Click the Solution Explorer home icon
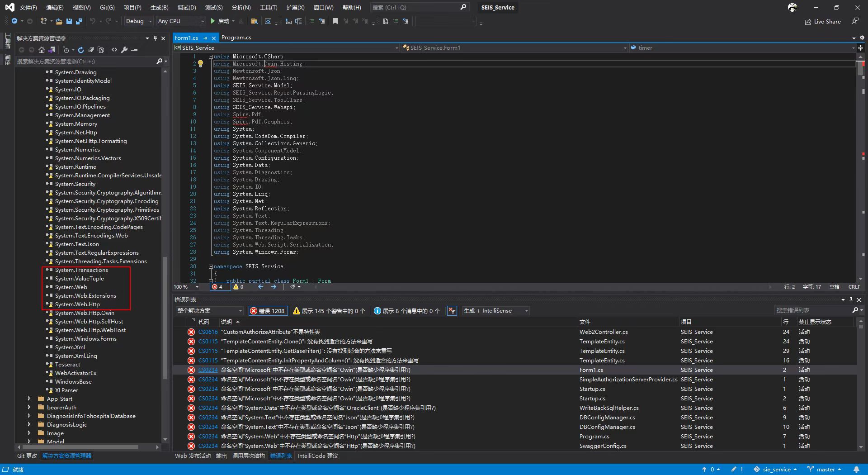 42,50
